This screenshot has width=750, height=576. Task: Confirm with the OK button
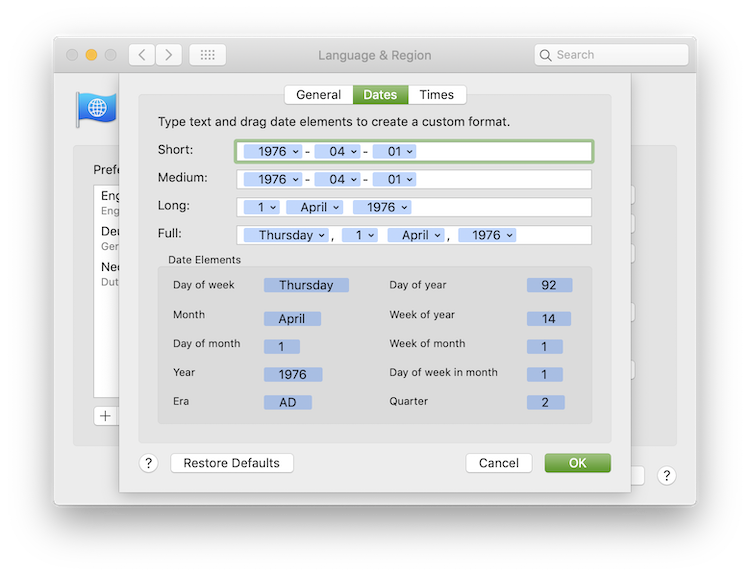coord(578,463)
